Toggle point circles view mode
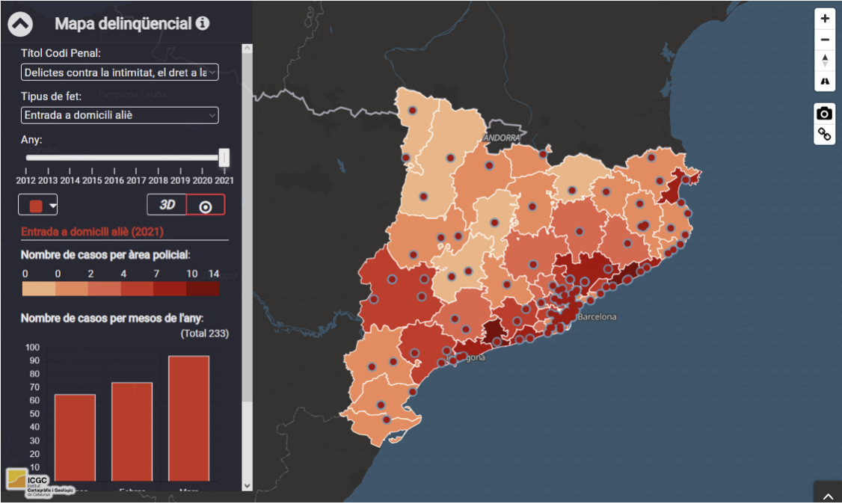The image size is (842, 504). click(206, 205)
